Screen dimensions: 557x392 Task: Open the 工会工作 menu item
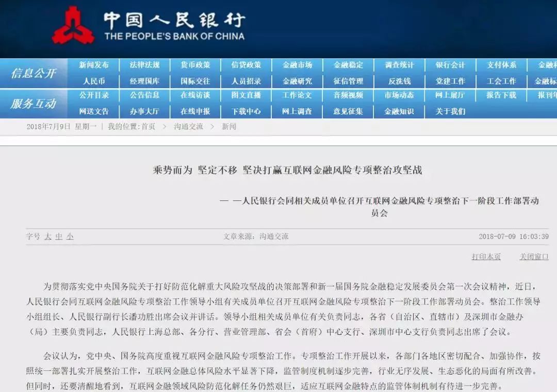tap(501, 81)
